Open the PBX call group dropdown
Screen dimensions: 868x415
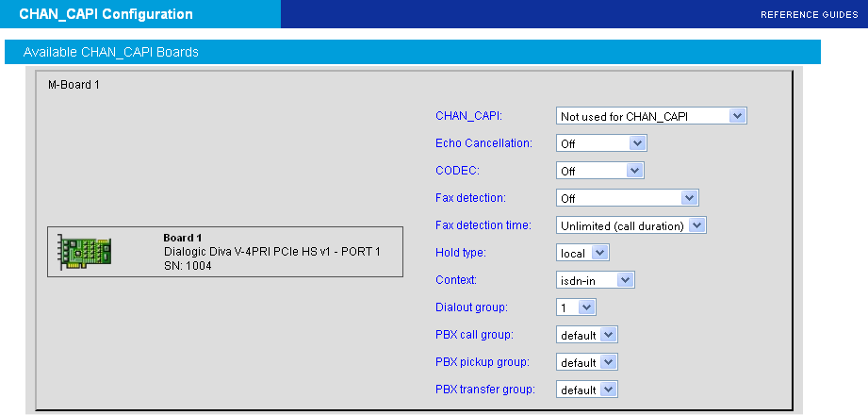(587, 335)
